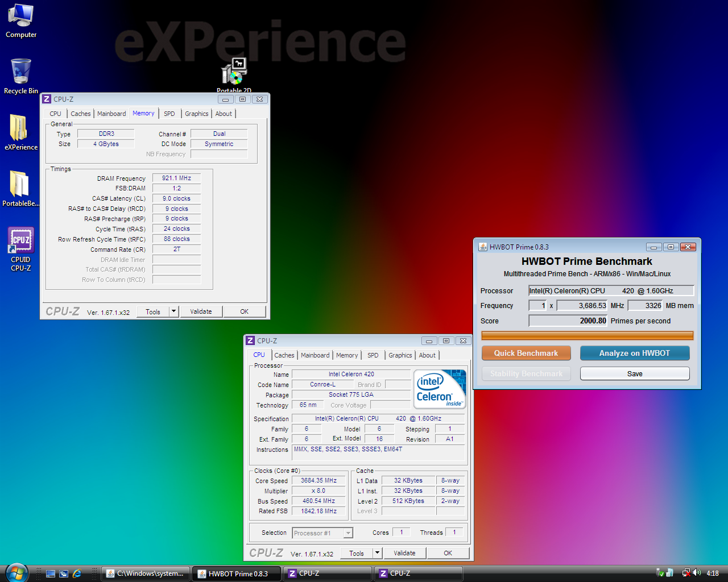The image size is (728, 582).
Task: Click Tools button in processor CPU-Z window
Action: click(x=357, y=553)
